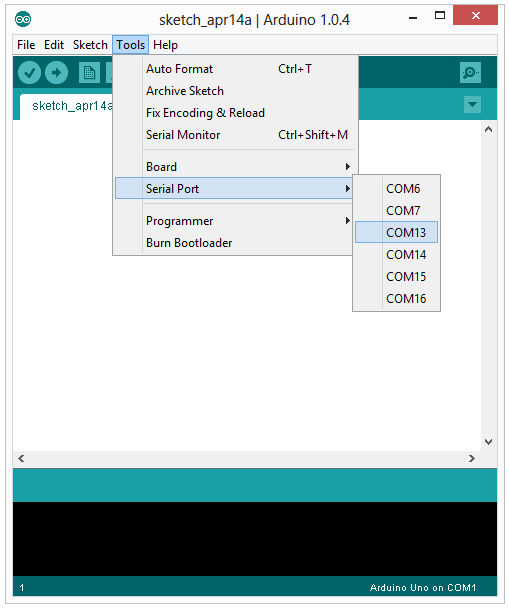Click the New sketch document icon
Screen dimensions: 509x610
(x=89, y=73)
